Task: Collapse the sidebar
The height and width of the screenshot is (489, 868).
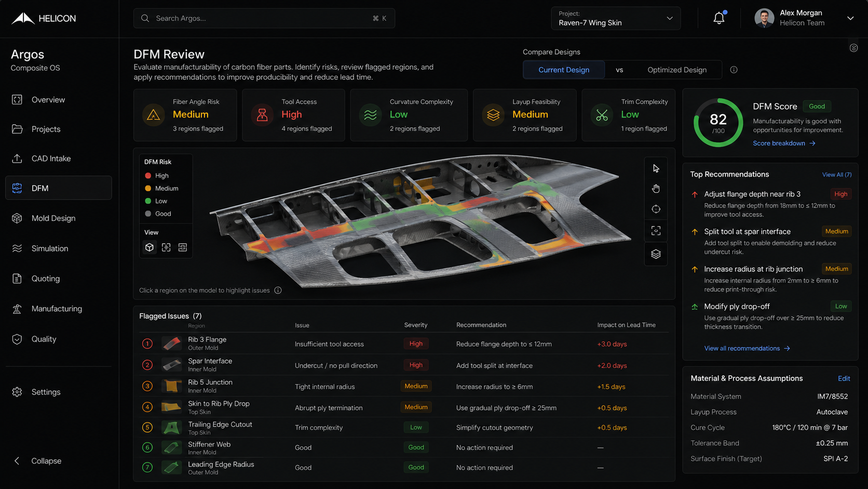Action: tap(37, 461)
